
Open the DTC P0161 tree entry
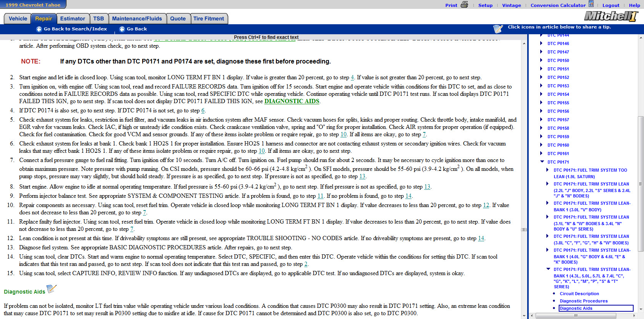[x=558, y=154]
